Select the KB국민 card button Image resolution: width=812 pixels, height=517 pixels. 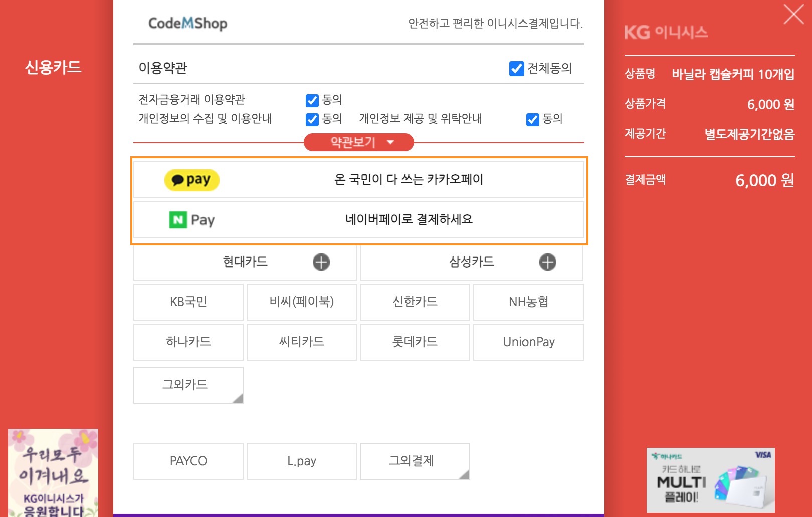pos(188,302)
